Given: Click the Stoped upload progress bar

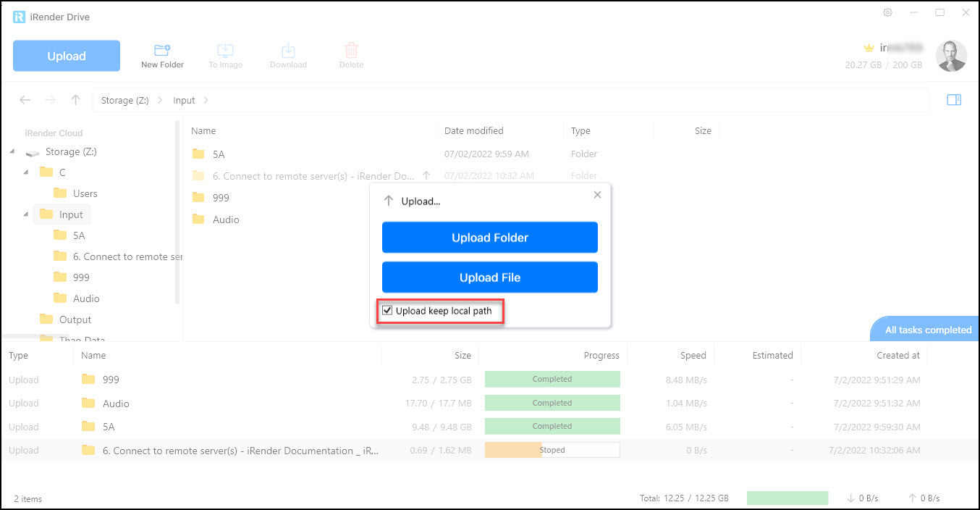Looking at the screenshot, I should [552, 450].
